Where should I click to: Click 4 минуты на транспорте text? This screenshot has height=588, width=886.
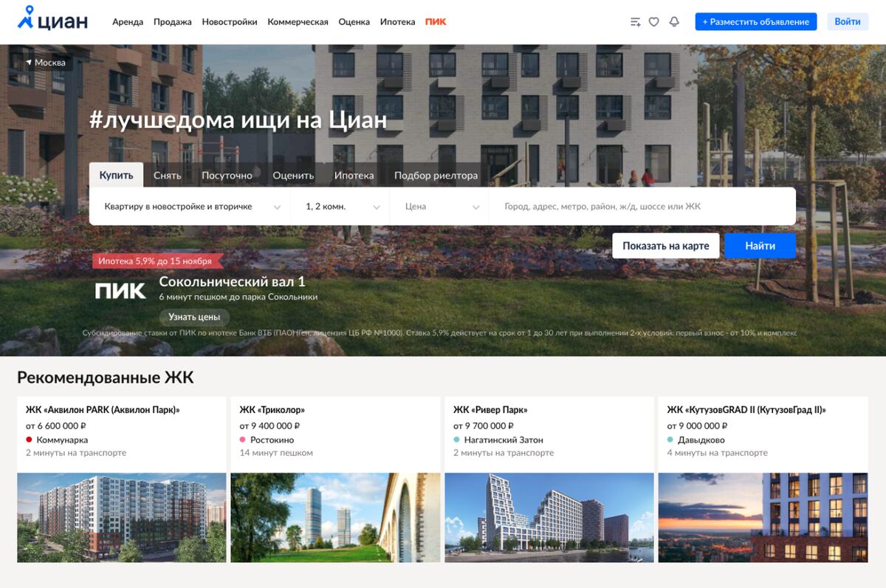coord(718,453)
